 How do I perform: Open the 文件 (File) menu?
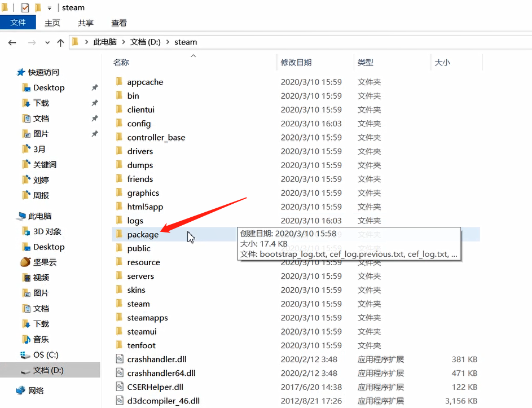point(18,23)
